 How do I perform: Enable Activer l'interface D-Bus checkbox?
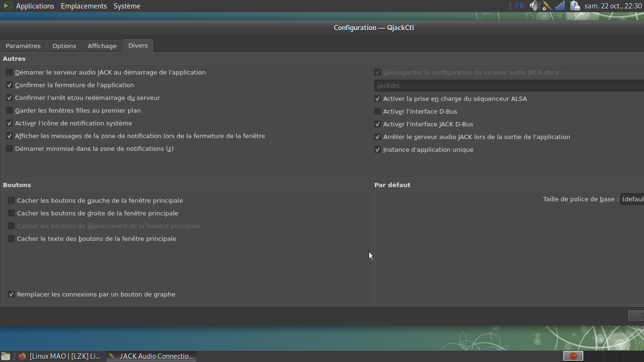(x=378, y=111)
